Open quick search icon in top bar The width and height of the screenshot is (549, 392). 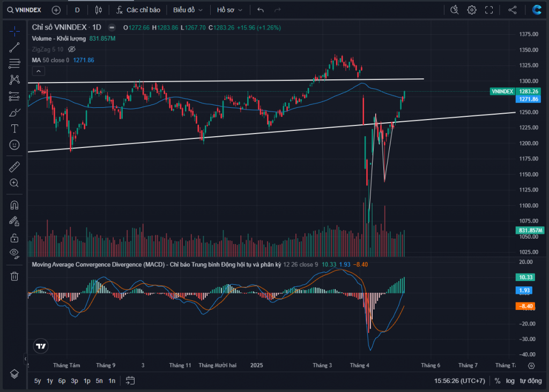click(455, 10)
